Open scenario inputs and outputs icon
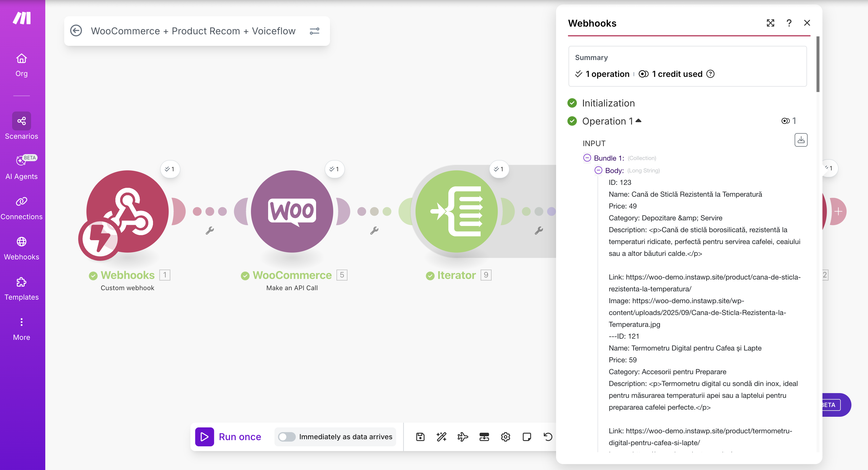 pos(484,437)
